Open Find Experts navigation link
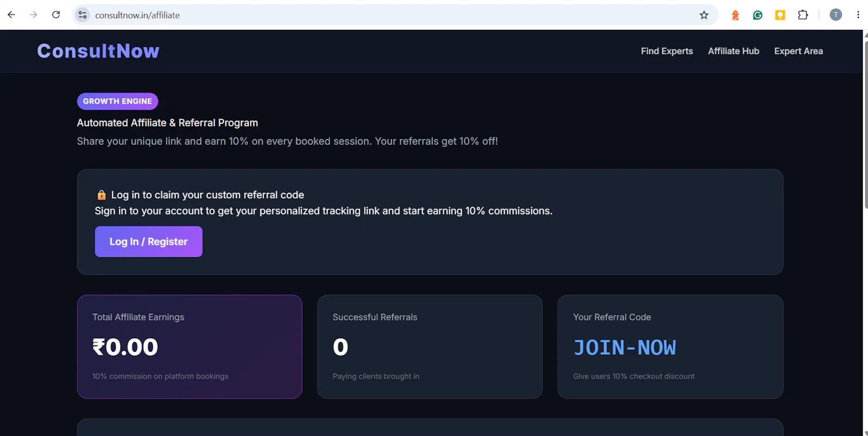 tap(667, 51)
